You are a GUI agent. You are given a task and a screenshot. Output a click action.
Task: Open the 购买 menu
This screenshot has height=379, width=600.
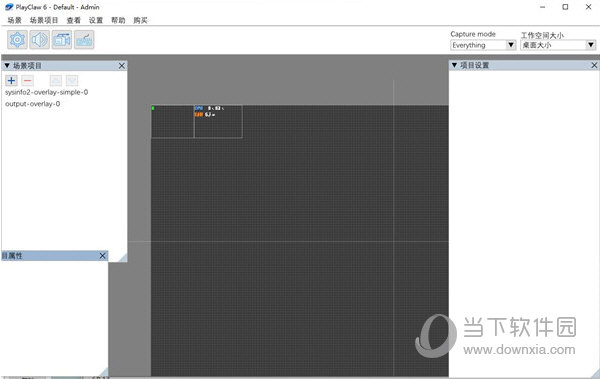point(140,20)
